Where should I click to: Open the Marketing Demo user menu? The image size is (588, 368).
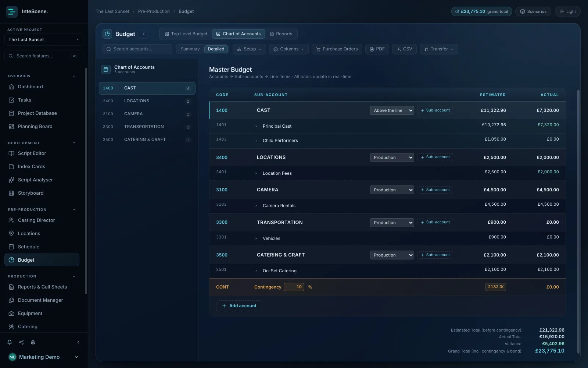point(44,357)
